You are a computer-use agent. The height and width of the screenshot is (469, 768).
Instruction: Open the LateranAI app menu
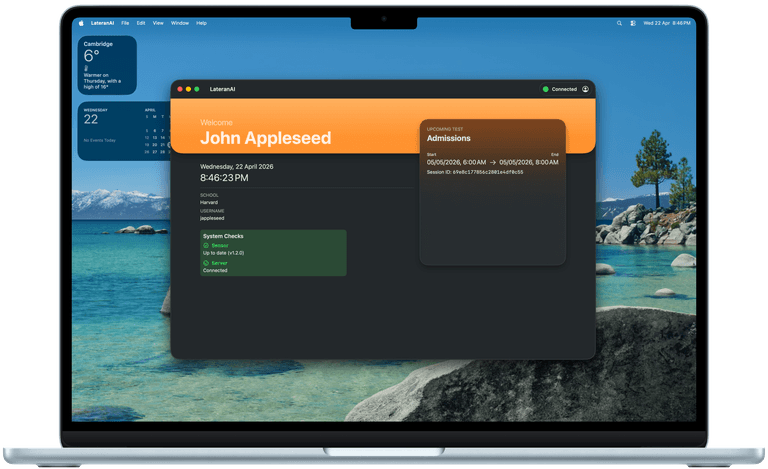point(102,23)
